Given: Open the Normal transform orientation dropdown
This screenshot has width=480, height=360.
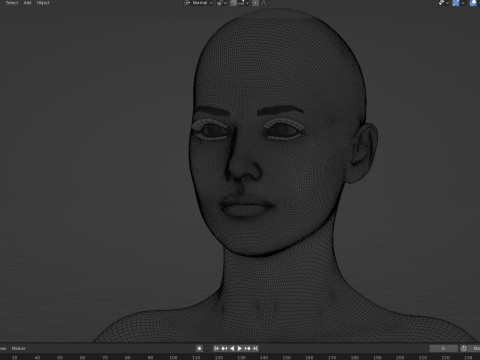Looking at the screenshot, I should point(199,3).
